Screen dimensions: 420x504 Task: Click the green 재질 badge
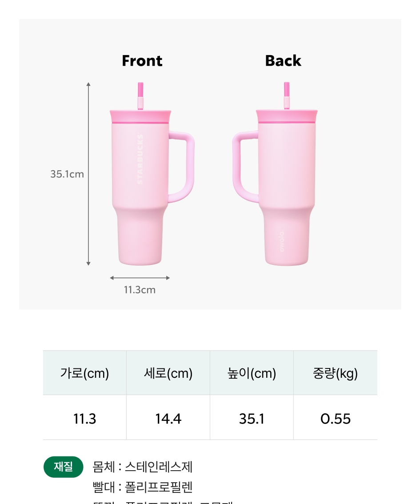point(64,467)
